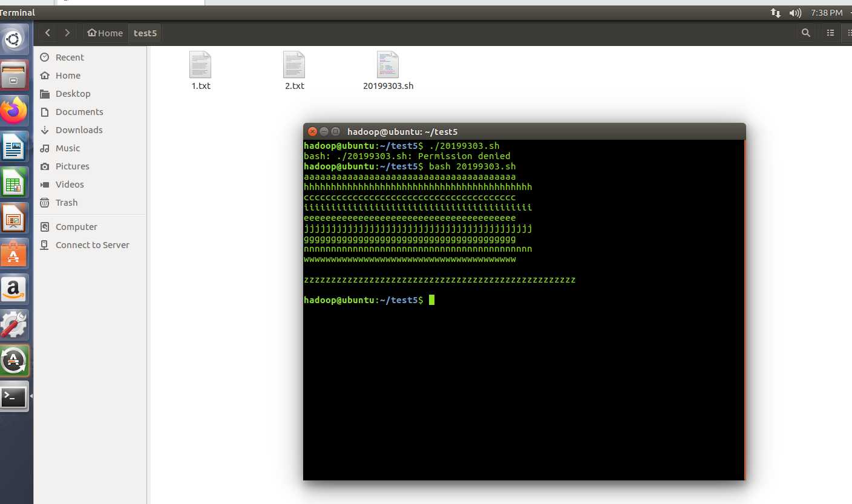The height and width of the screenshot is (504, 852).
Task: Click the row of "g" characters in terminal
Action: [x=410, y=239]
